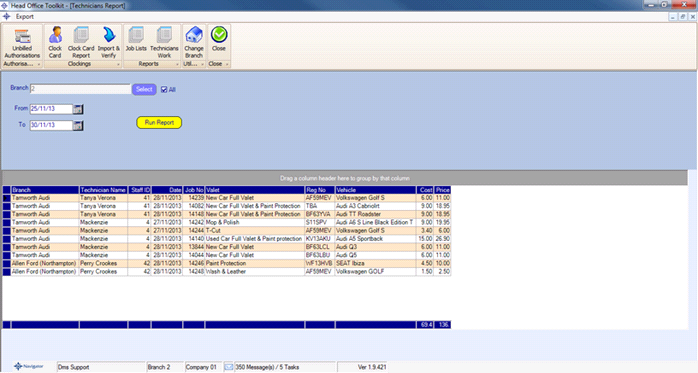Image resolution: width=698 pixels, height=373 pixels.
Task: Expand the Authorisations group launcher
Action: (39, 65)
